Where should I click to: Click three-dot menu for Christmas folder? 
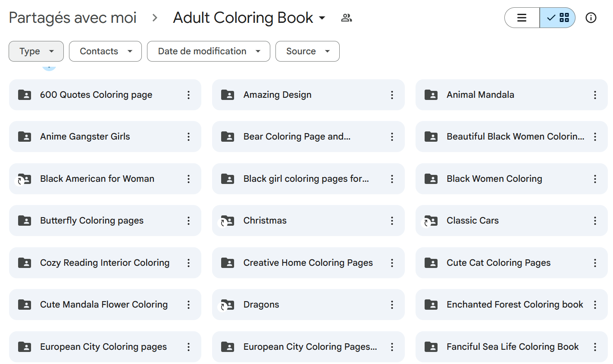(391, 221)
